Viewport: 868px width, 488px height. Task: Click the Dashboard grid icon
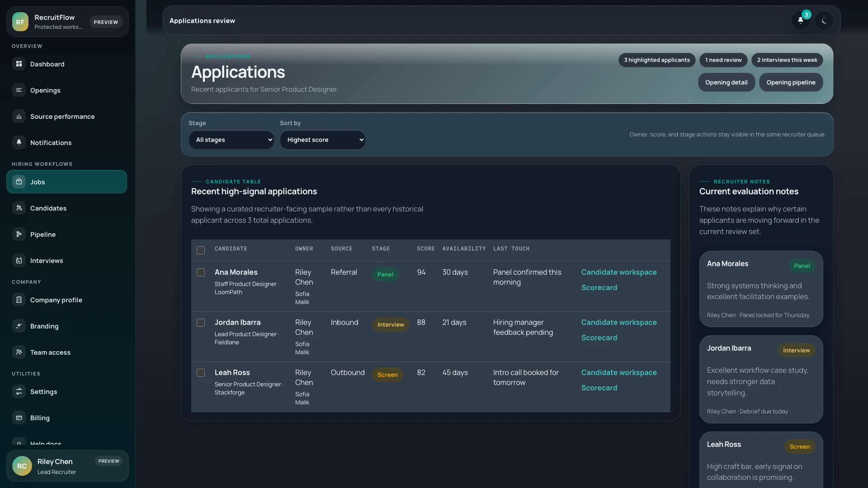click(19, 64)
